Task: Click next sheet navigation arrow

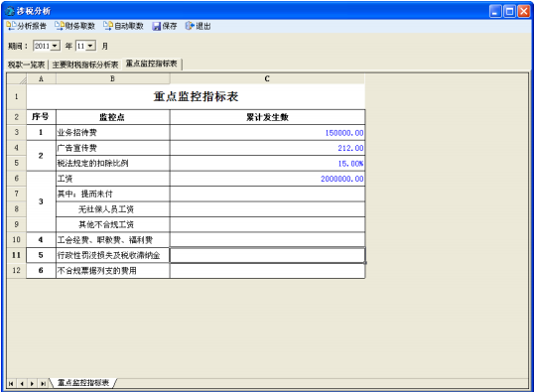Action: coord(32,383)
